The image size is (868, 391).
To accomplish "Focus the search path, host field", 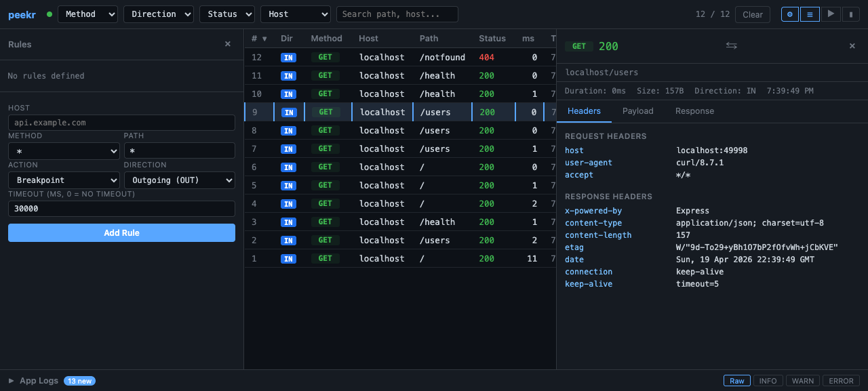I will [397, 14].
